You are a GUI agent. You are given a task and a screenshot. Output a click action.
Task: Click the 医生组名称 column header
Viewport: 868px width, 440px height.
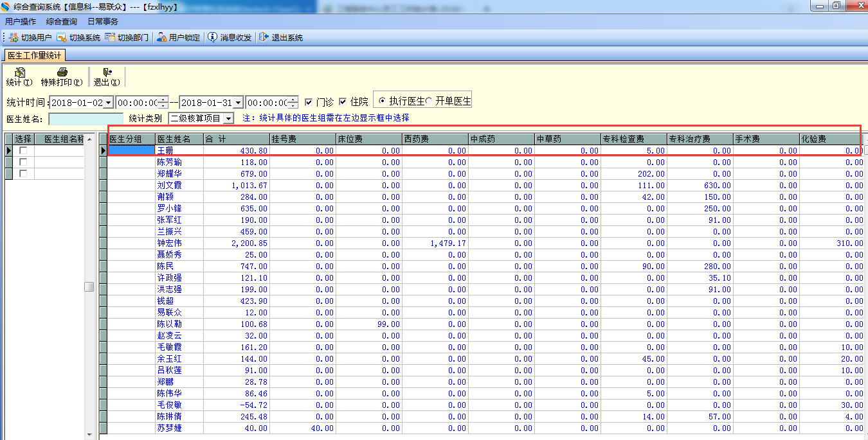pyautogui.click(x=60, y=139)
